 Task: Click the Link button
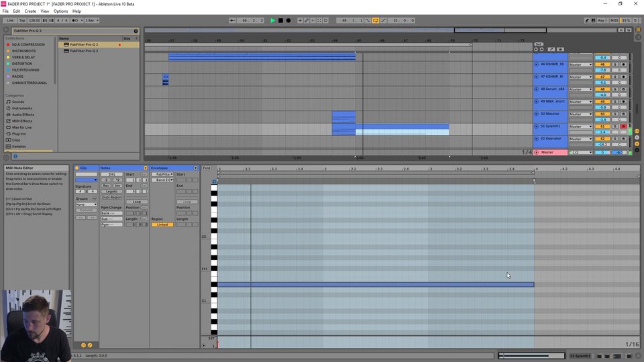[10, 20]
